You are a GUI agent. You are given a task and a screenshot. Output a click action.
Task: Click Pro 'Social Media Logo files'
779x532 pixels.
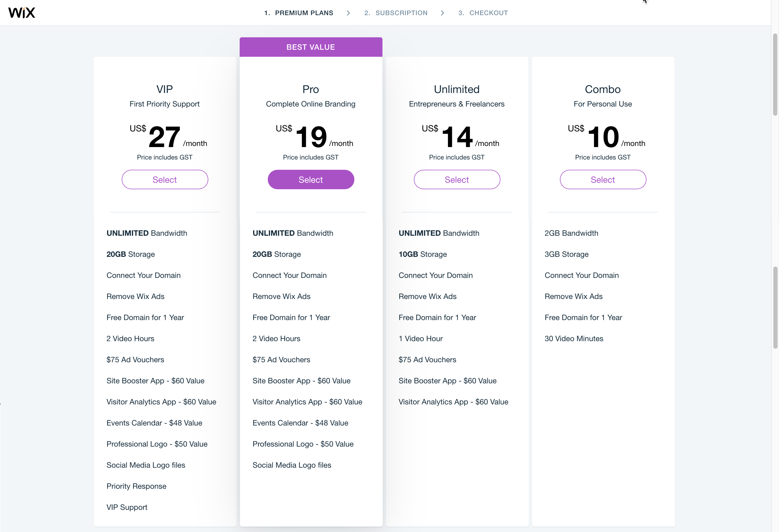[x=292, y=465]
